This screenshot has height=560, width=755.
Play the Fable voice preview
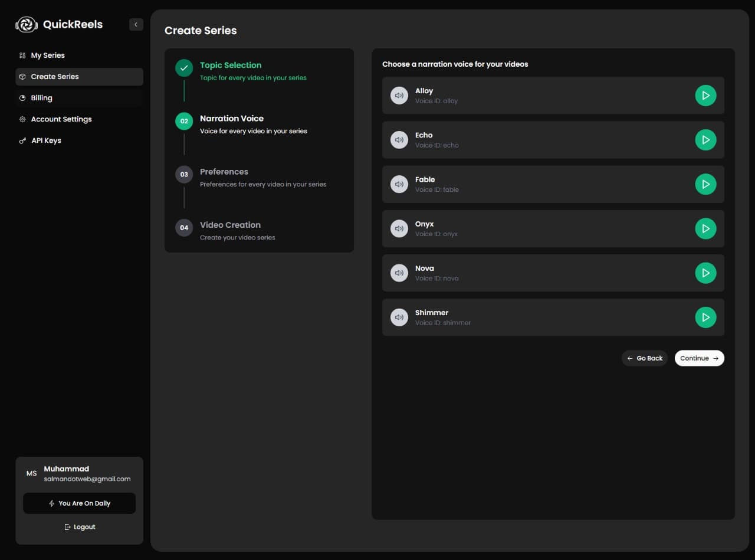[705, 184]
